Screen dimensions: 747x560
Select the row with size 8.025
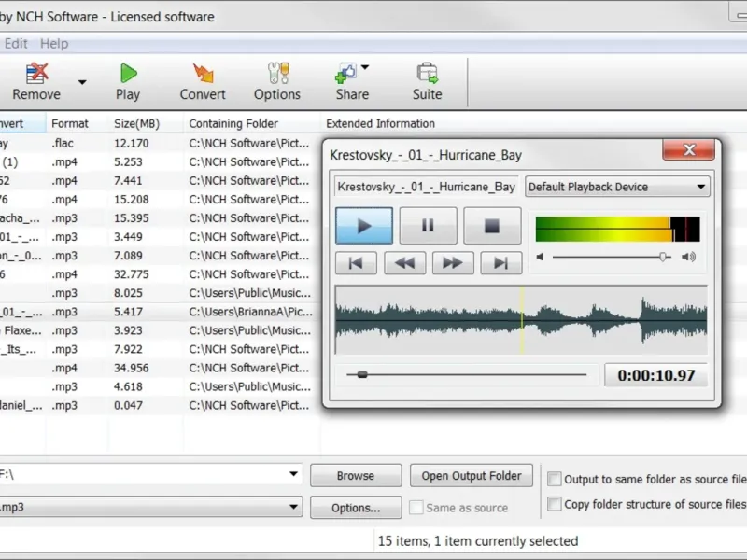point(160,293)
